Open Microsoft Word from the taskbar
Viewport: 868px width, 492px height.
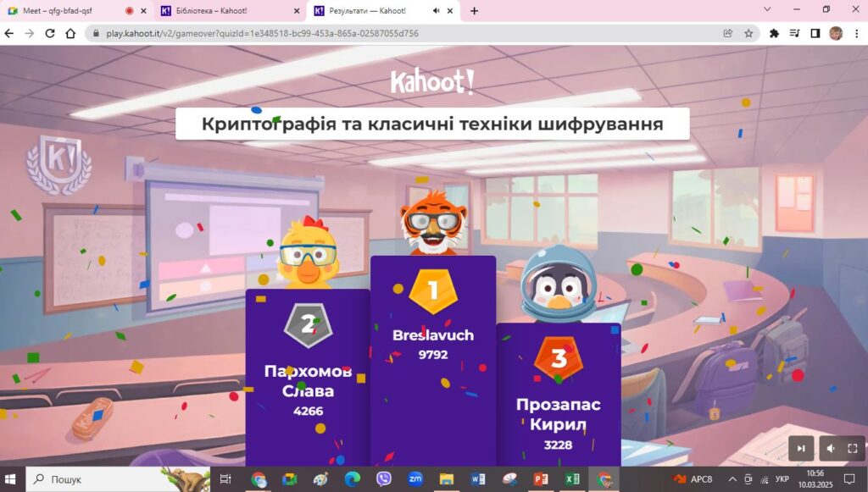click(x=478, y=479)
